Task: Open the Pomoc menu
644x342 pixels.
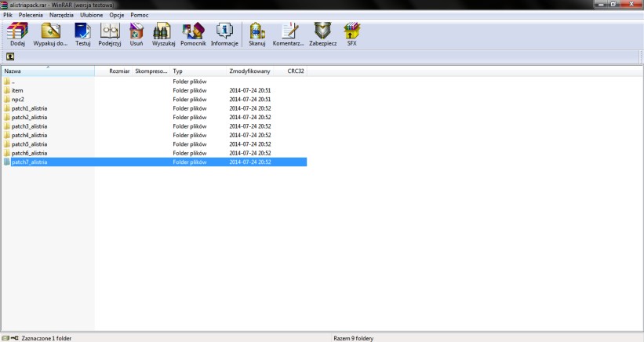Action: coord(139,15)
